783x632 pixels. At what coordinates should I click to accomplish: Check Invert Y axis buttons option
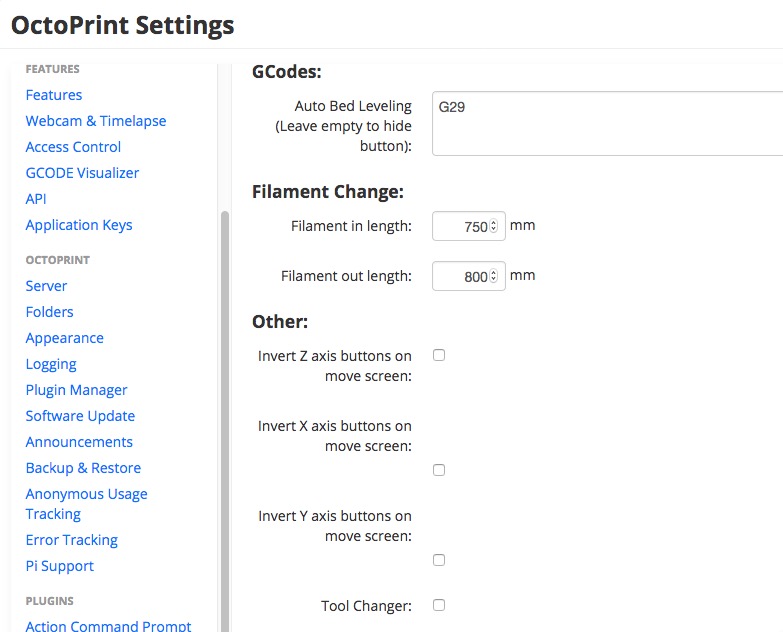pyautogui.click(x=439, y=560)
